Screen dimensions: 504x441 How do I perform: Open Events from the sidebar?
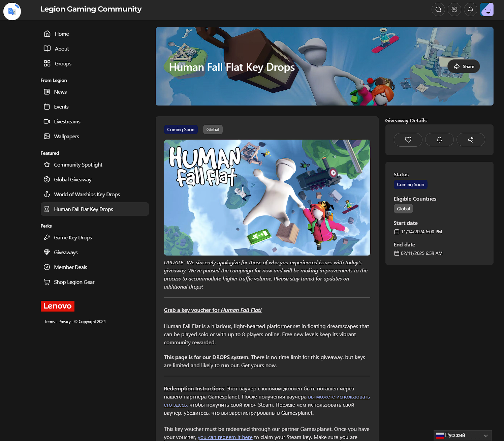point(95,107)
